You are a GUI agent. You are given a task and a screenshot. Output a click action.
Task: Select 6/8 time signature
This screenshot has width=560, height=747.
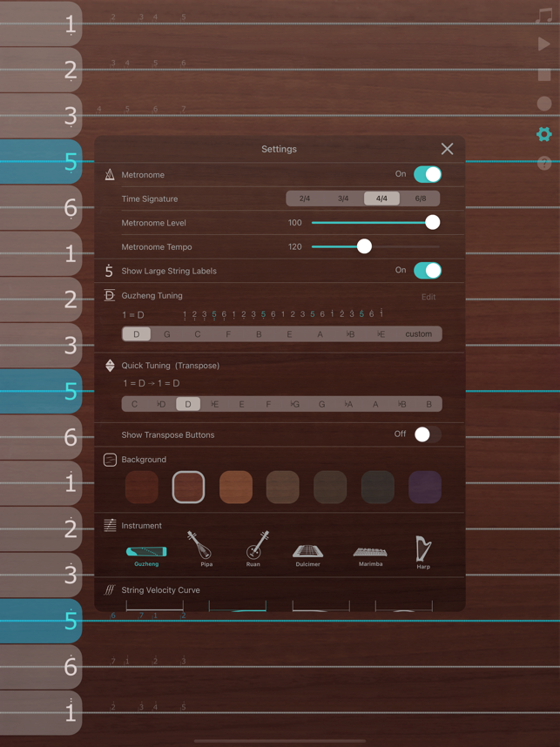coord(420,199)
